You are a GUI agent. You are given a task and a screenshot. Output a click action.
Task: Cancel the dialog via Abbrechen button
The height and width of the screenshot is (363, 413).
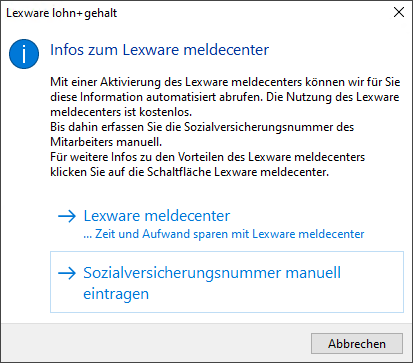[357, 344]
